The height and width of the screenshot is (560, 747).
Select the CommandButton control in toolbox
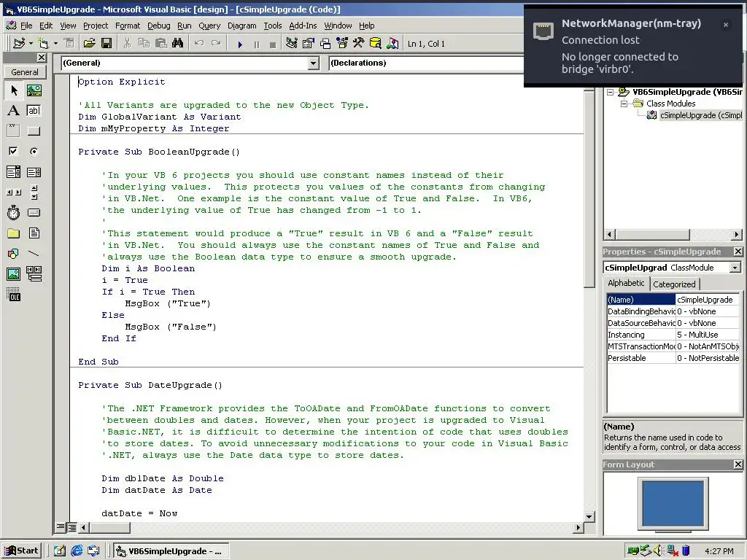coord(34,131)
